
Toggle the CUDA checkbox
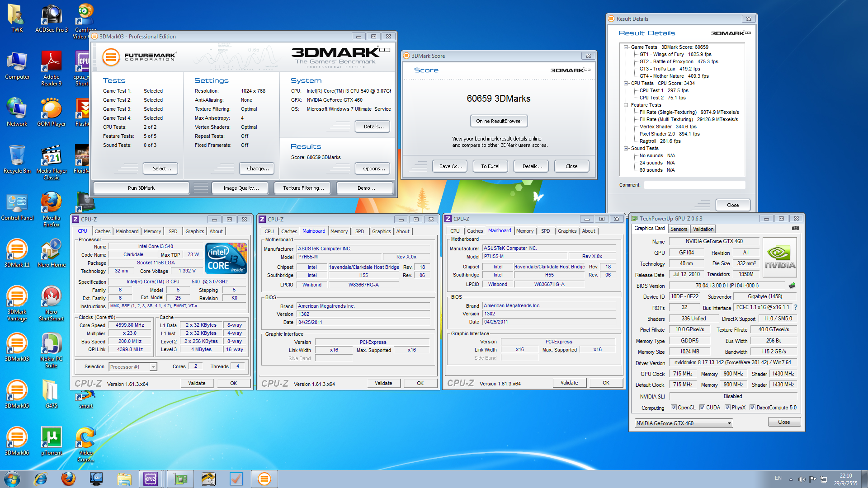point(702,408)
